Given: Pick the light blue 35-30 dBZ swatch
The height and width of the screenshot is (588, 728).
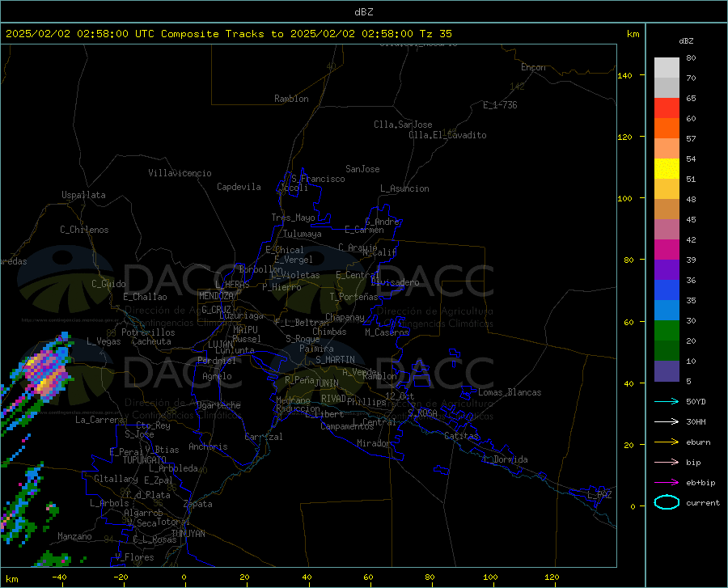Looking at the screenshot, I should (667, 311).
